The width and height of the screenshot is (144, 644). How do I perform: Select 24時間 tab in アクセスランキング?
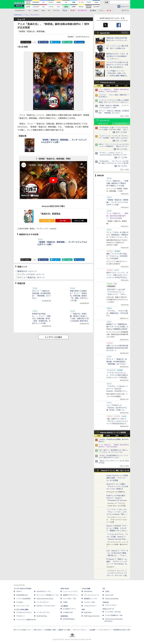(x=108, y=86)
